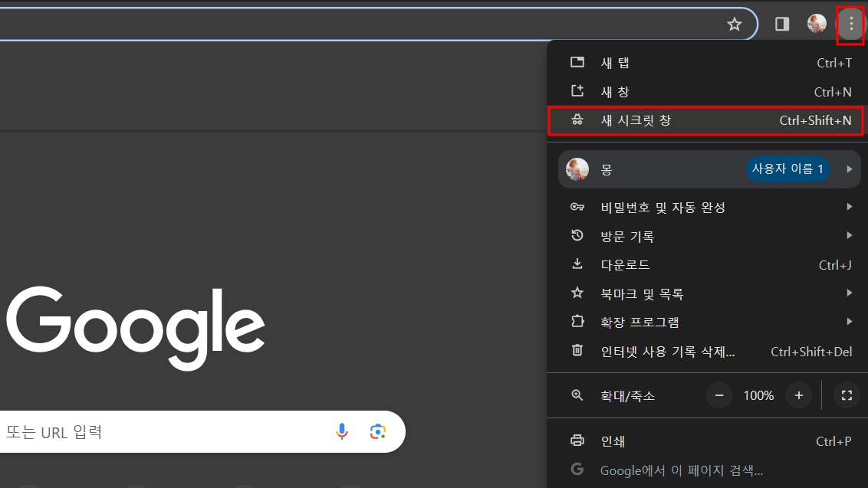The height and width of the screenshot is (488, 868).
Task: Open a new incognito window (새 시크릿 창)
Action: click(x=706, y=120)
